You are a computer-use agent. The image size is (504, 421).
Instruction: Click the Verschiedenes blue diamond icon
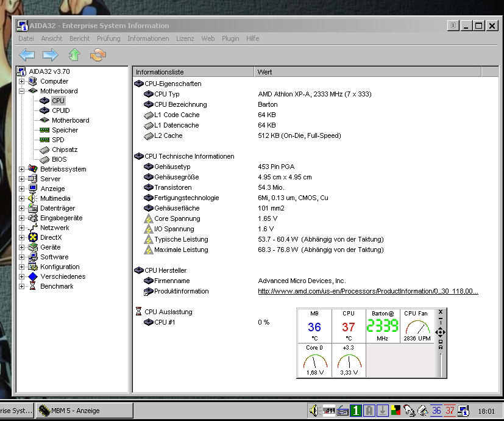(x=33, y=276)
